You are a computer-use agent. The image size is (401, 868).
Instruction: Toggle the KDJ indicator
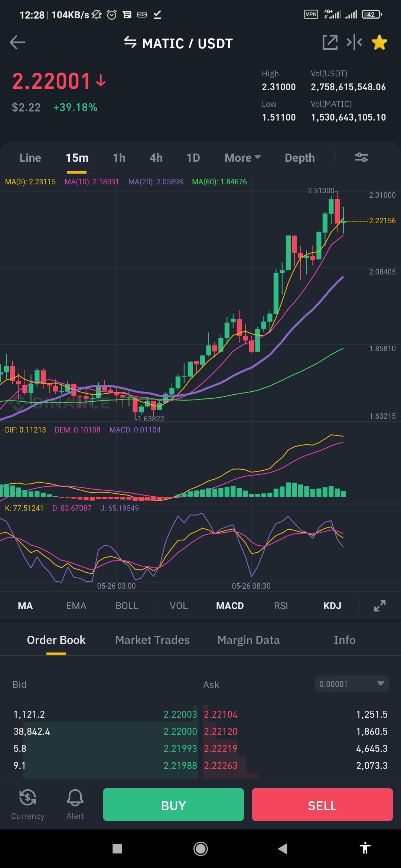tap(332, 606)
